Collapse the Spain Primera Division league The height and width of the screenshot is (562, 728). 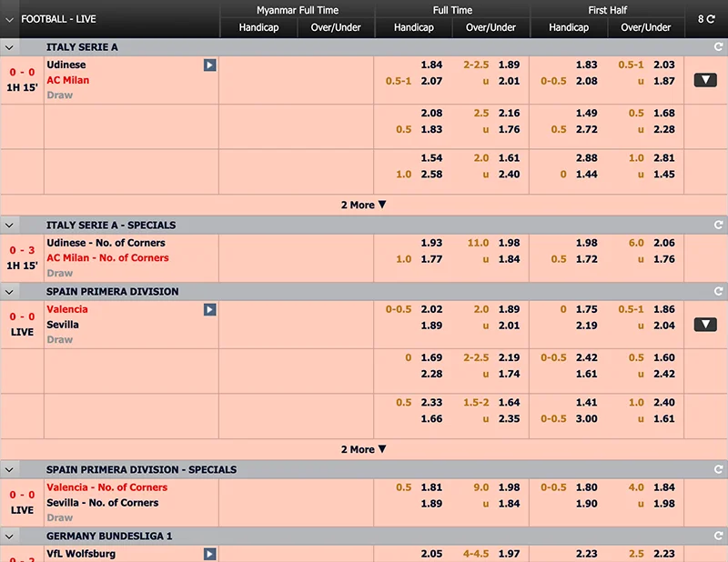point(9,292)
